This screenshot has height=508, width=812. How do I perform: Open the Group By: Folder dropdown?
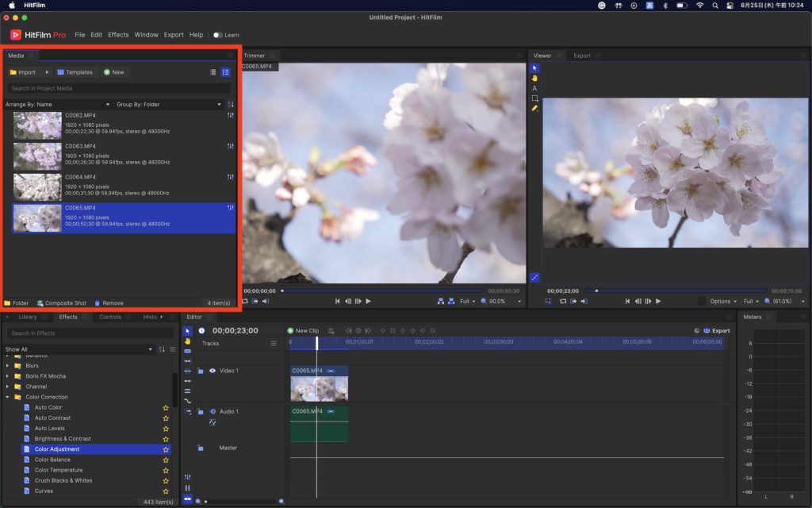click(169, 104)
